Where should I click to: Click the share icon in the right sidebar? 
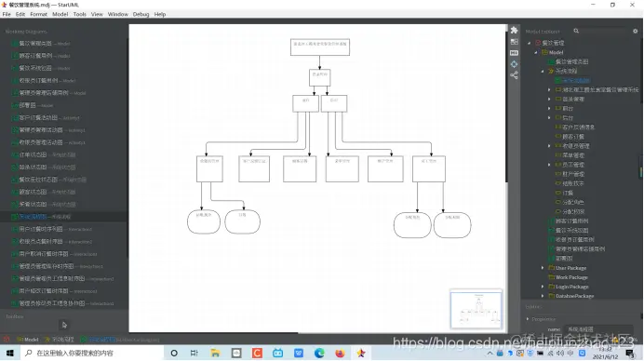pyautogui.click(x=514, y=75)
